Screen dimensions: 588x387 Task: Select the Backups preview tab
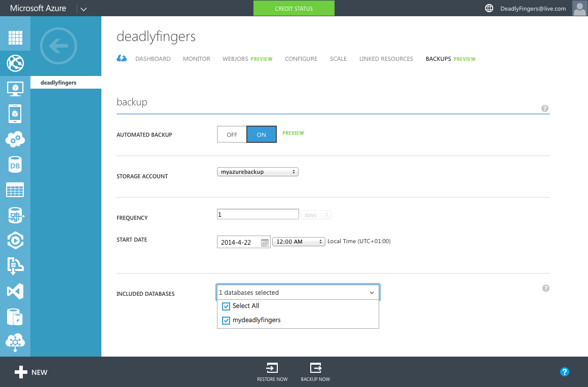pos(450,59)
